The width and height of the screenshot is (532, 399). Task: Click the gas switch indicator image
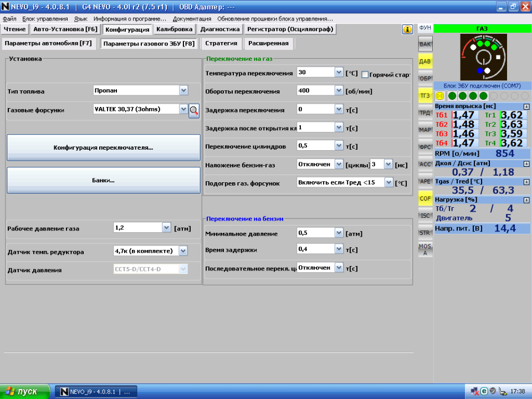(x=483, y=57)
